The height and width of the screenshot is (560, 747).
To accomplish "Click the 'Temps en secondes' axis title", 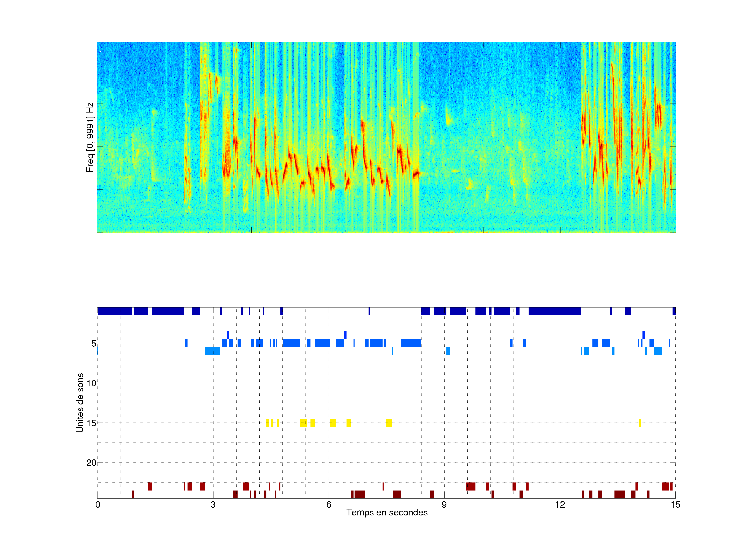I will coord(387,512).
